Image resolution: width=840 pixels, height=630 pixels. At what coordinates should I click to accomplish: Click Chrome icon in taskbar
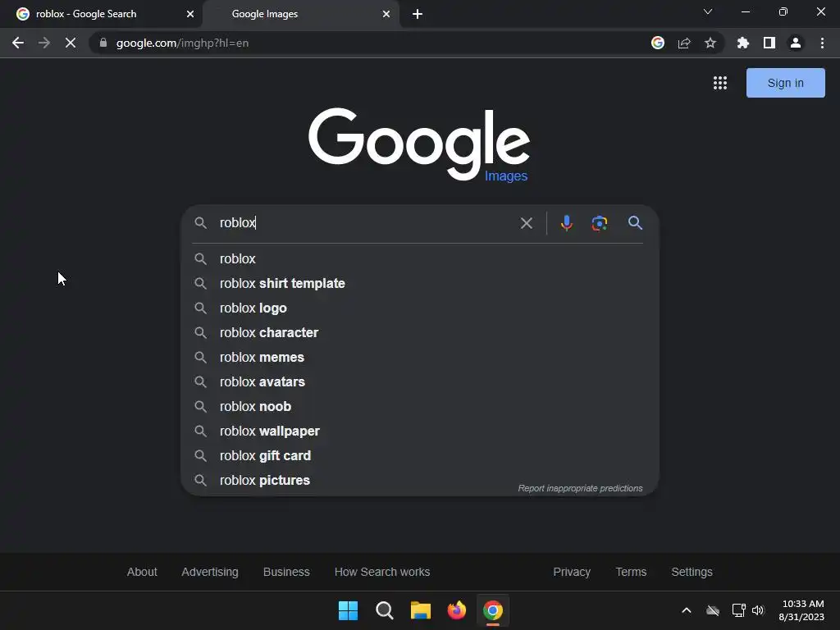493,610
